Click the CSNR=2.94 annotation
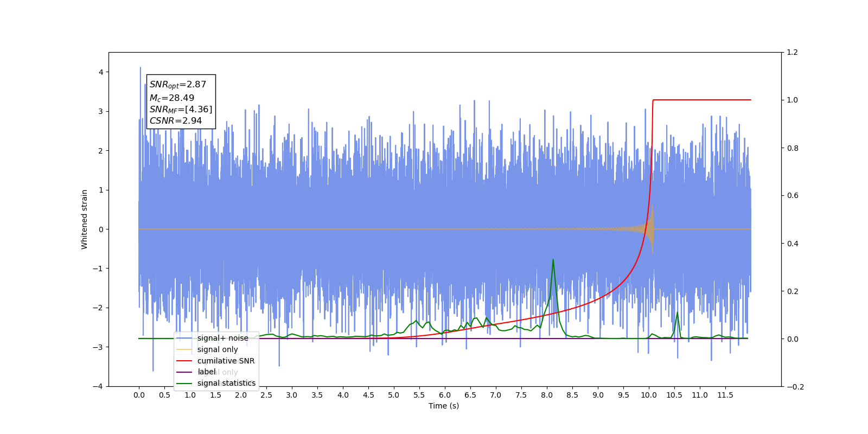Image resolution: width=868 pixels, height=434 pixels. 176,121
